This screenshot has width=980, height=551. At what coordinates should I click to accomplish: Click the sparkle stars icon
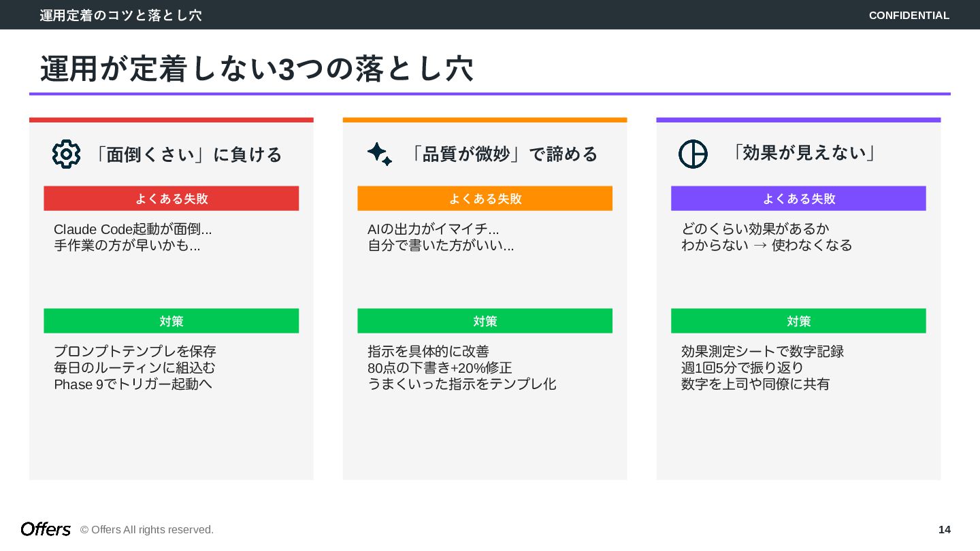point(379,154)
